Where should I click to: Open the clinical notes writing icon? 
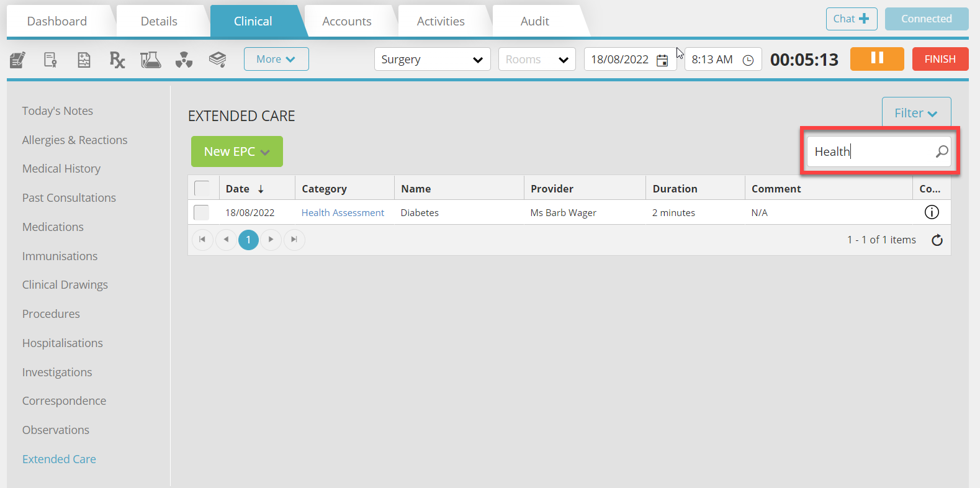click(17, 60)
